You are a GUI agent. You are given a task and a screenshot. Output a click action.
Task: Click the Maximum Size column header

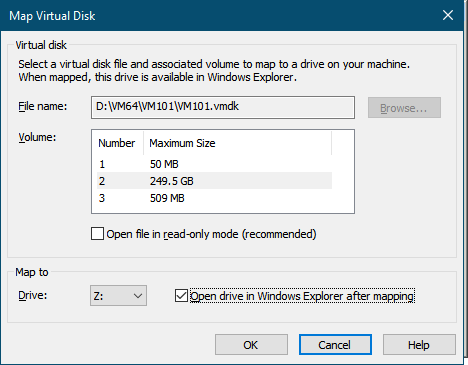(237, 143)
